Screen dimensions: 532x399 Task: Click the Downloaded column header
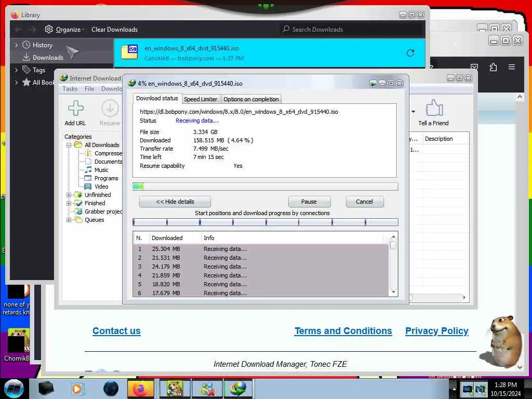[176, 238]
